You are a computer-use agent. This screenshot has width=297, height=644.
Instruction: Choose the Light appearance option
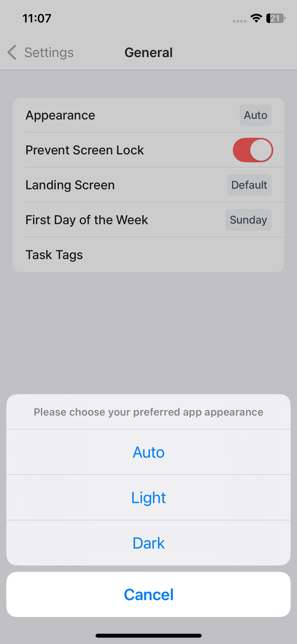click(148, 498)
